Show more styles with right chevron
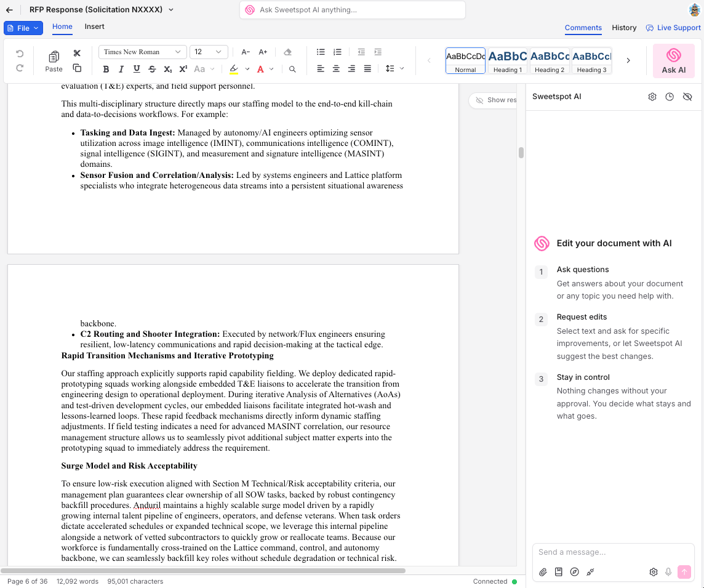This screenshot has height=588, width=704. click(628, 60)
